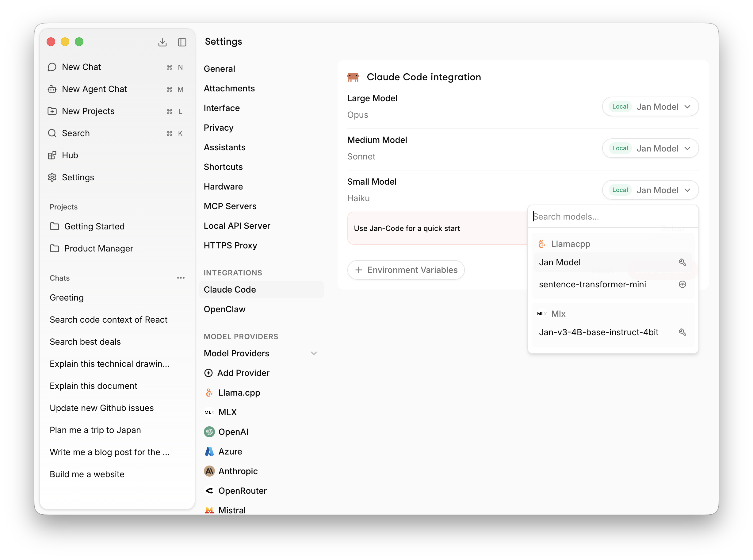
Task: Click the wrench icon beside Jan Model
Action: click(682, 262)
